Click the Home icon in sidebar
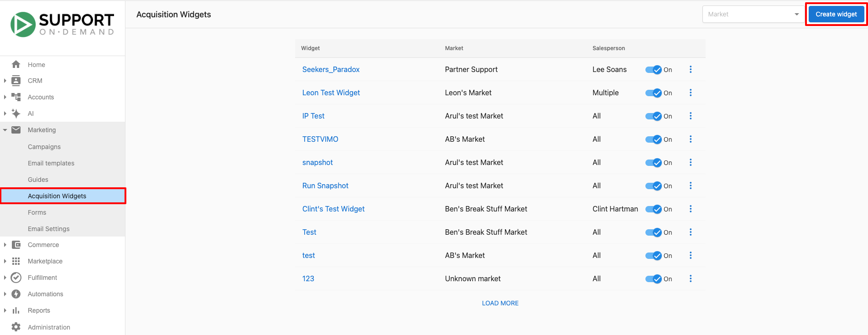Image resolution: width=868 pixels, height=335 pixels. 16,64
